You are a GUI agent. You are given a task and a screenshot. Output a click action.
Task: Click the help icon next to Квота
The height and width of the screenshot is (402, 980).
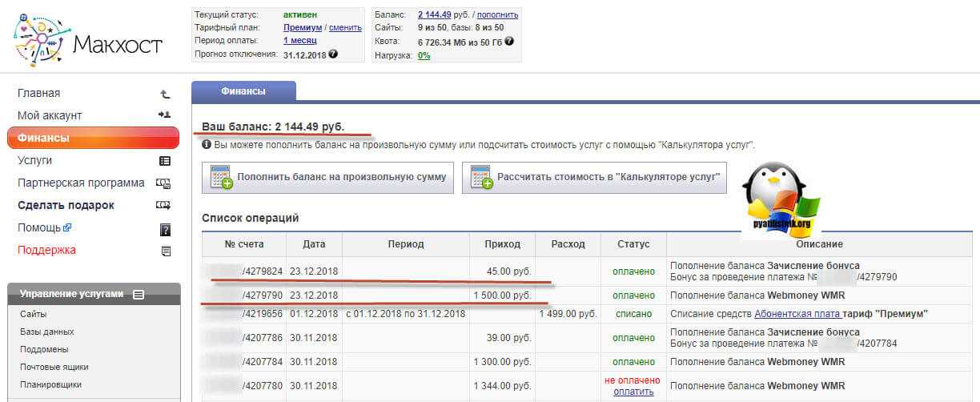(x=509, y=41)
